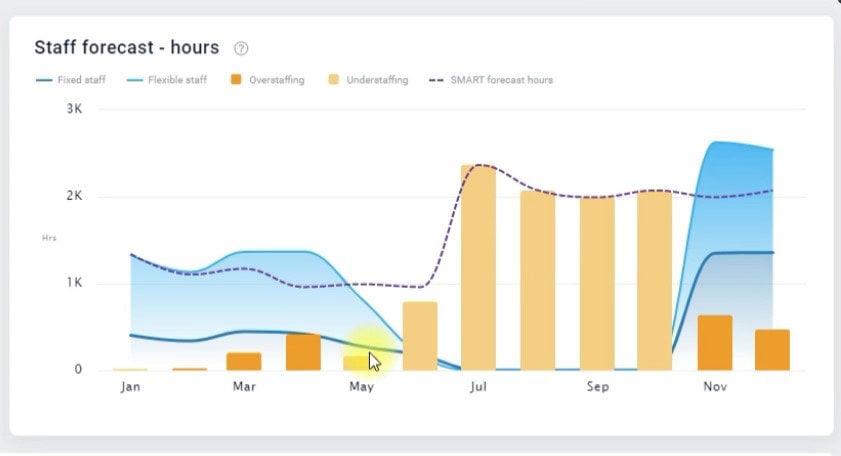This screenshot has height=456, width=841.
Task: Click the October understaffing bar
Action: [655, 280]
